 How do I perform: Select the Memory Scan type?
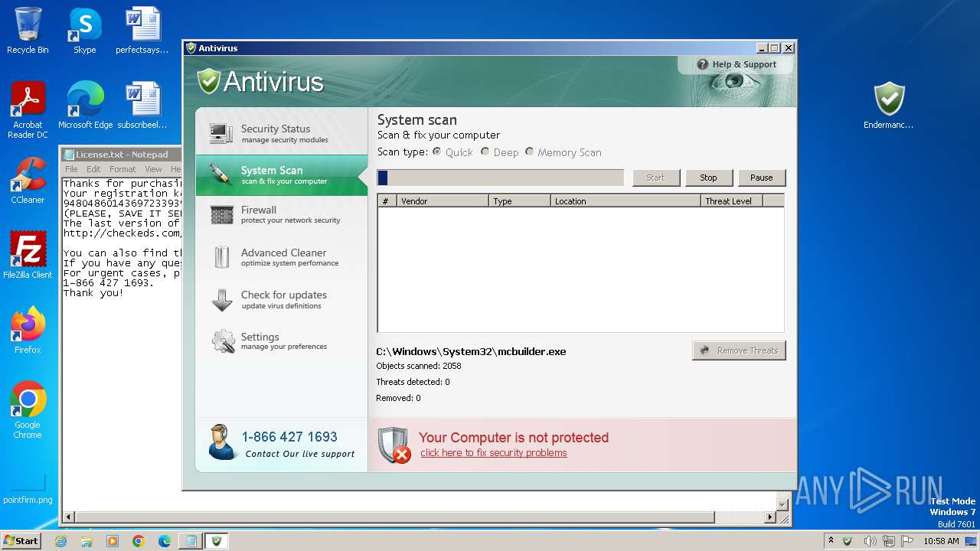[x=563, y=152]
